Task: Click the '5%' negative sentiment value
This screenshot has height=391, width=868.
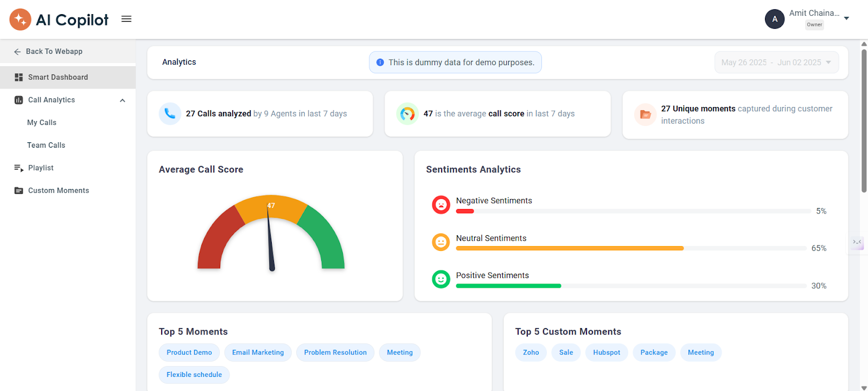Action: click(821, 211)
